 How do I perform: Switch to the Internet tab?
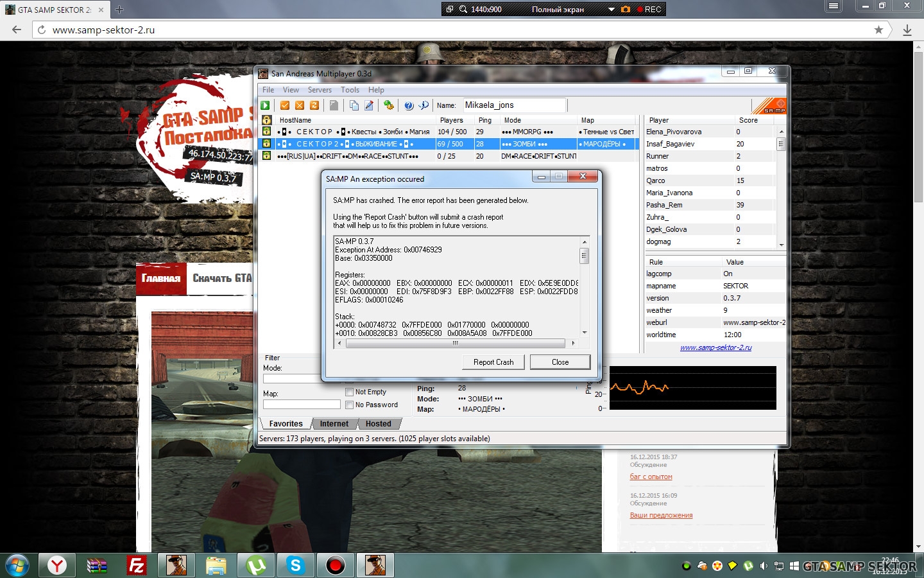coord(334,424)
